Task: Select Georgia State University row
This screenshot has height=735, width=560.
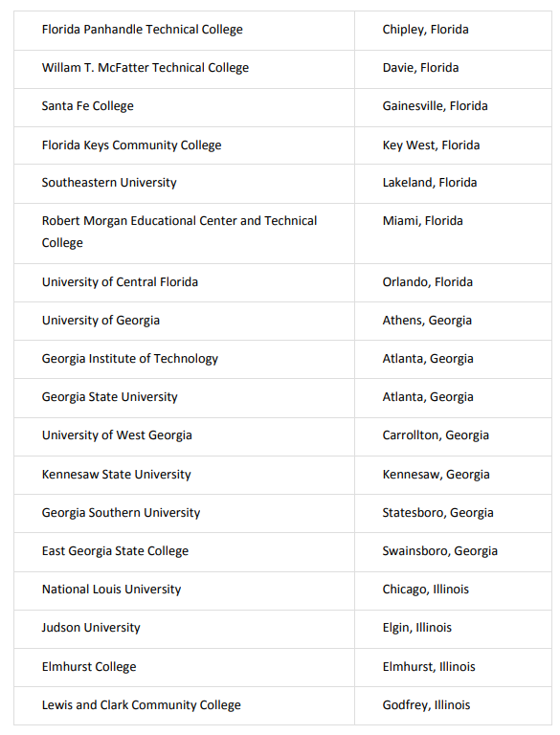Action: (282, 398)
